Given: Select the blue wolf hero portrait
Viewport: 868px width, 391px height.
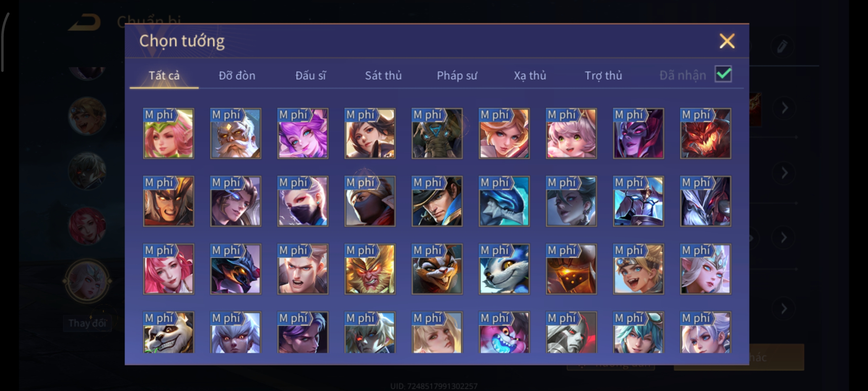Looking at the screenshot, I should [x=504, y=269].
